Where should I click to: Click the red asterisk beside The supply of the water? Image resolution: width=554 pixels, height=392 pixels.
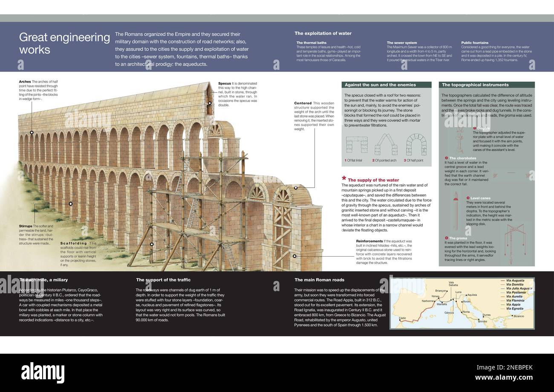[344, 179]
